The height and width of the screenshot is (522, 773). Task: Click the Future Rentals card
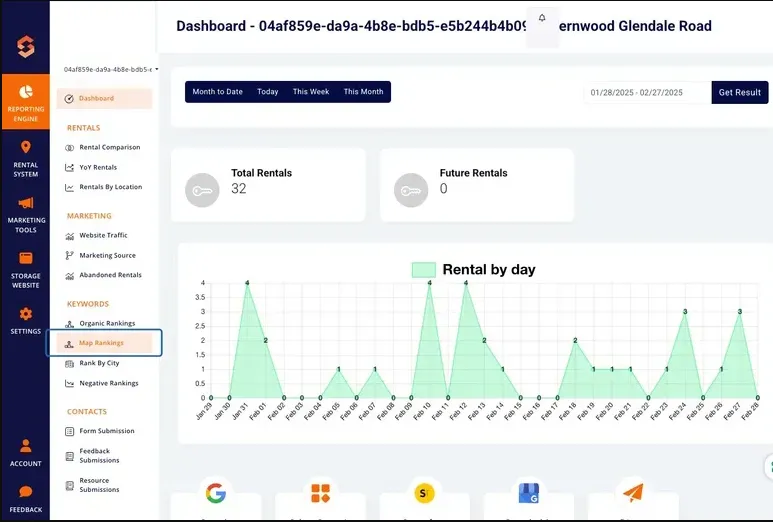tap(477, 185)
